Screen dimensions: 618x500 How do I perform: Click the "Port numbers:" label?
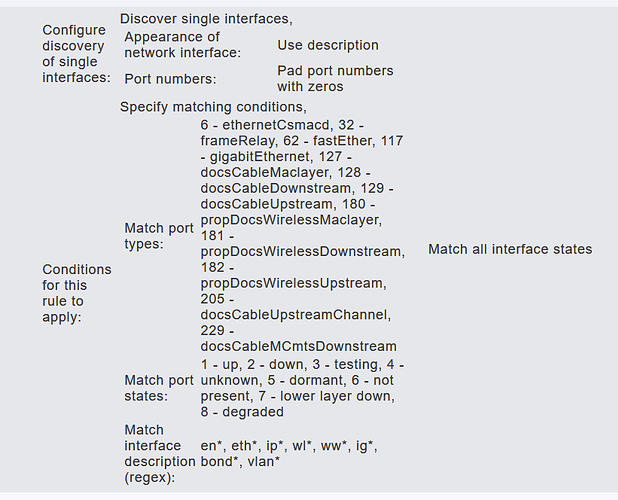tap(170, 78)
